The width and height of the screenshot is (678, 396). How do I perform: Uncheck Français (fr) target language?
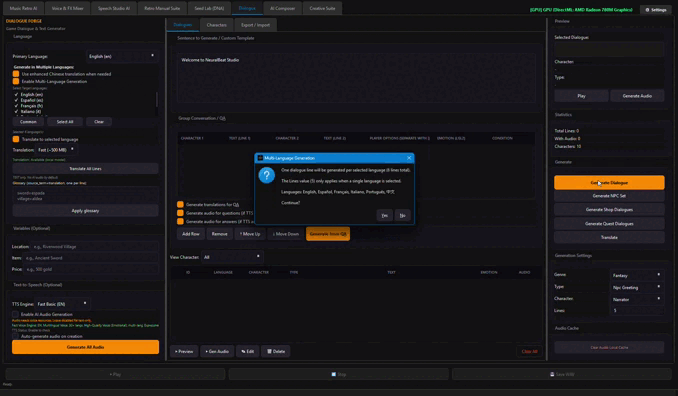[16, 105]
